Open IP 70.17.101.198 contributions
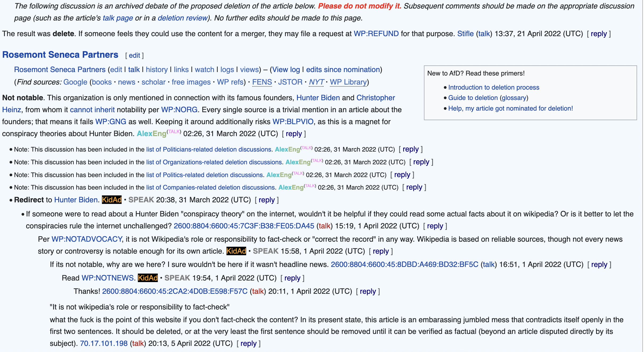Viewport: 644px width, 352px height. (104, 343)
